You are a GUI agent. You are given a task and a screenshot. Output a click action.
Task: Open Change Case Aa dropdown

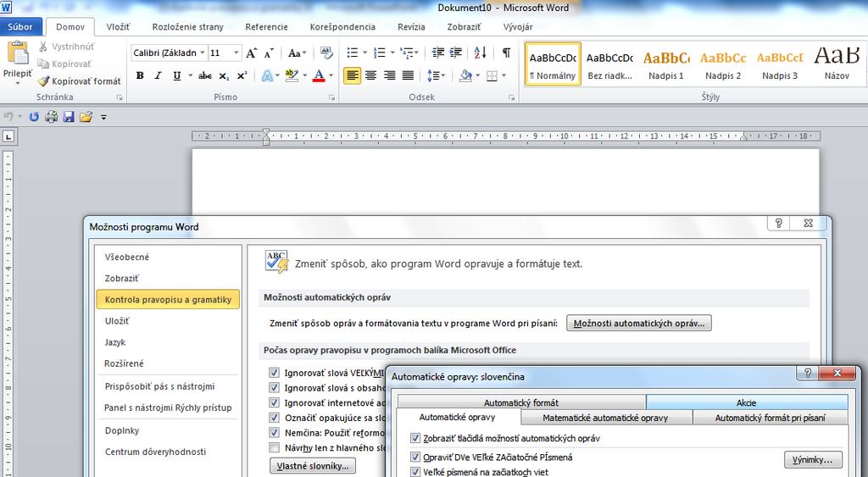(x=298, y=53)
